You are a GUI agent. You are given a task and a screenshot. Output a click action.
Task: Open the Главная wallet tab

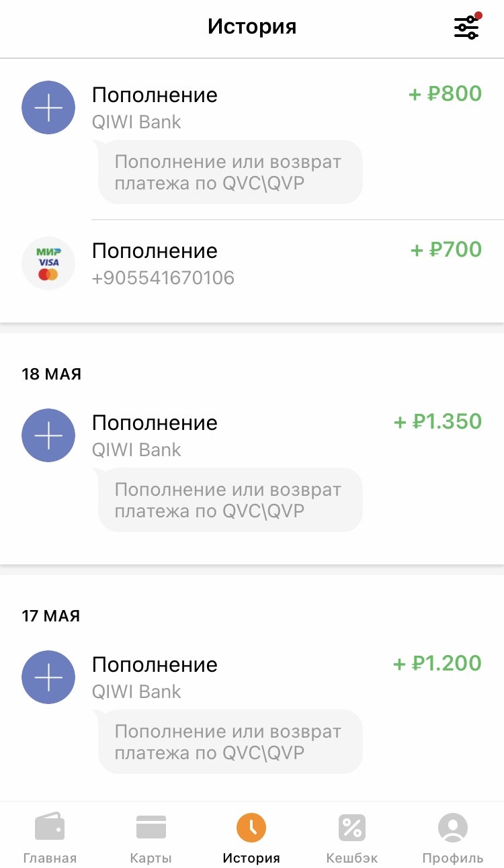pos(50,837)
